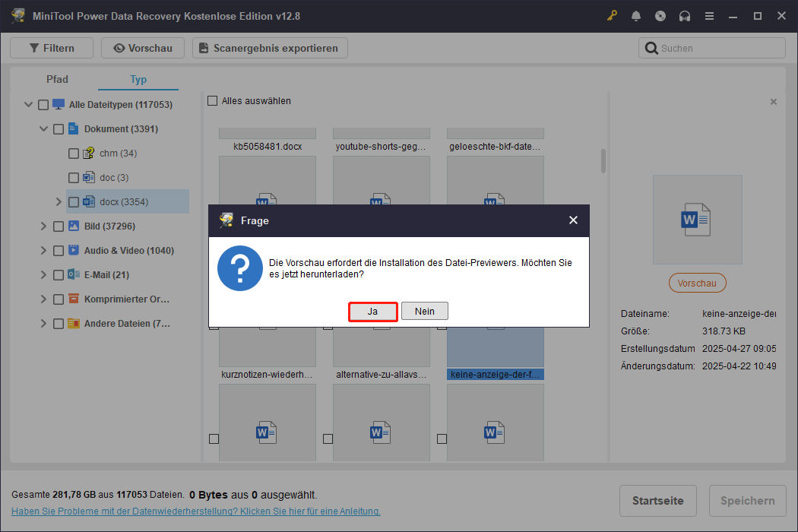
Task: Check the Dokument (3391) checkbox
Action: point(59,128)
